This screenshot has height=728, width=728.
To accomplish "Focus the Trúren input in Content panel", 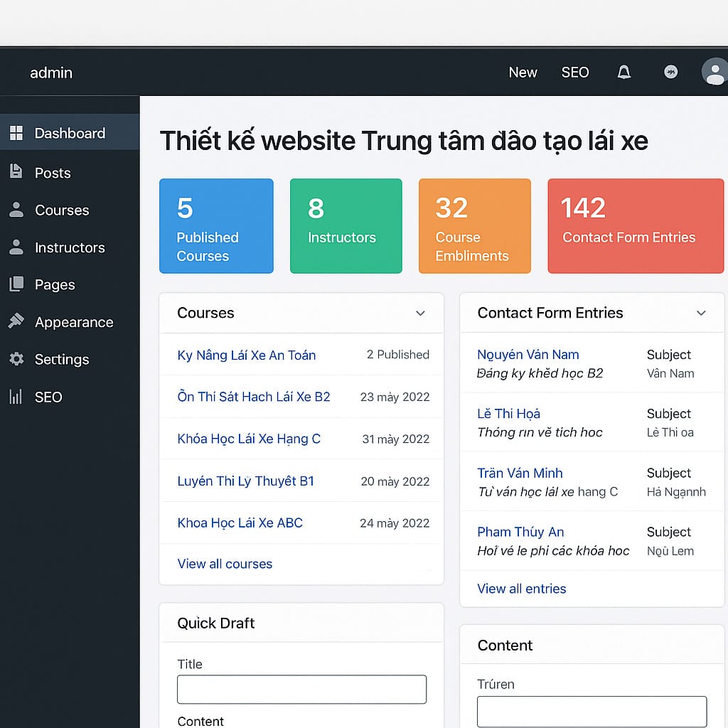I will pyautogui.click(x=592, y=711).
